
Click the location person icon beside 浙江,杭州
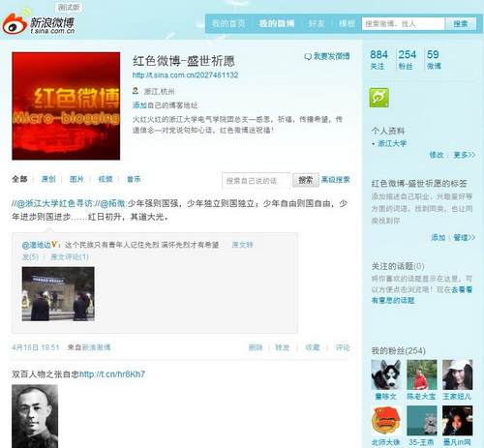point(136,91)
